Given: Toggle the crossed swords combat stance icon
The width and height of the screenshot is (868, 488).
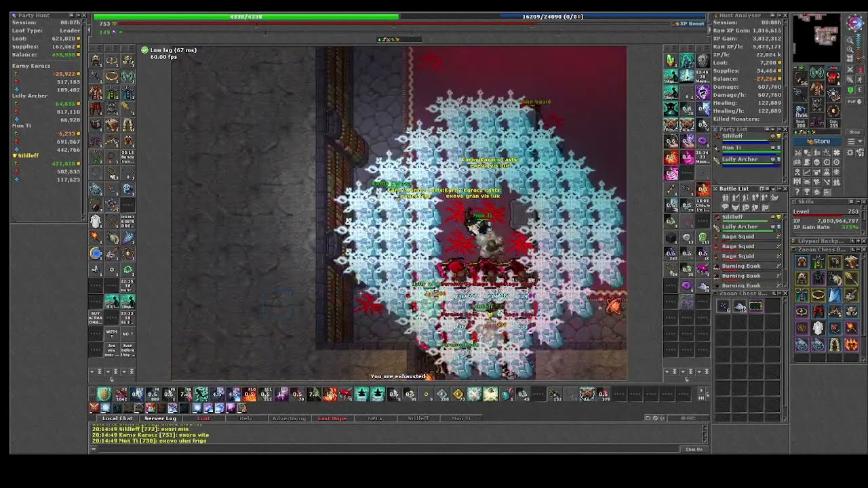Looking at the screenshot, I should tap(850, 70).
